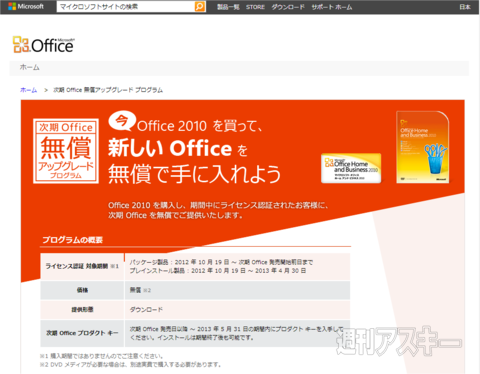This screenshot has width=480, height=374.
Task: Click the プレインストール製品 date range text
Action: 218,271
